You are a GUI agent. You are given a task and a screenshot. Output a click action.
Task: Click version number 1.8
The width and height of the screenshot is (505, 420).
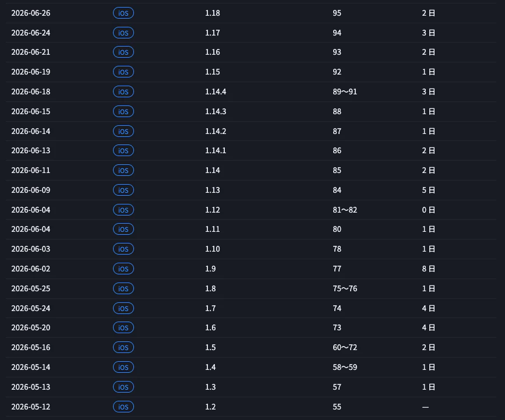pos(210,288)
